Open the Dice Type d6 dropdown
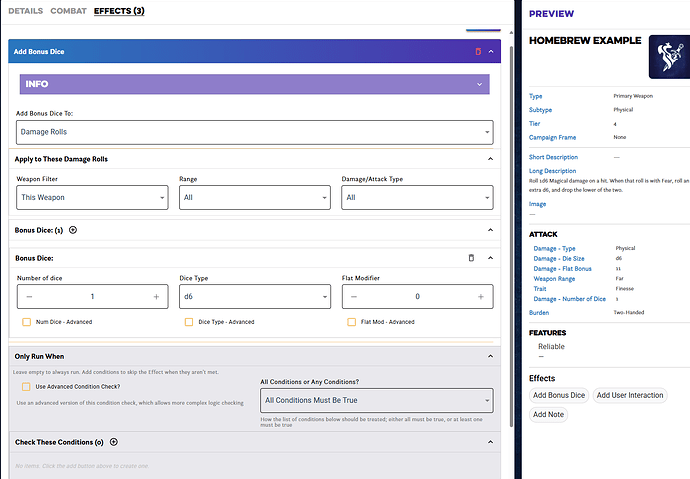The image size is (690, 479). 255,296
